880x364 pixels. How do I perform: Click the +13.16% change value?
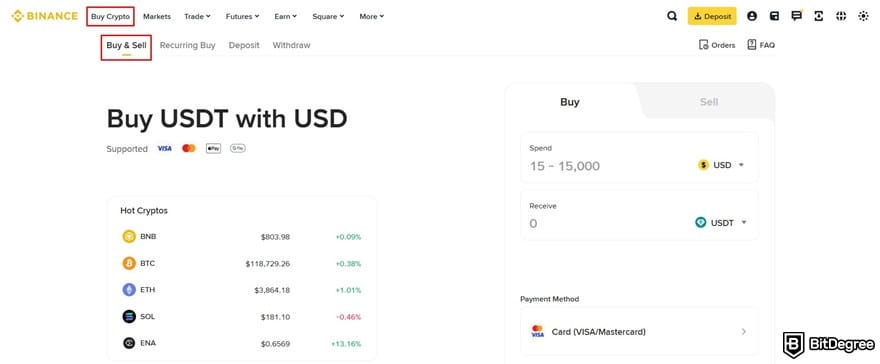(346, 343)
